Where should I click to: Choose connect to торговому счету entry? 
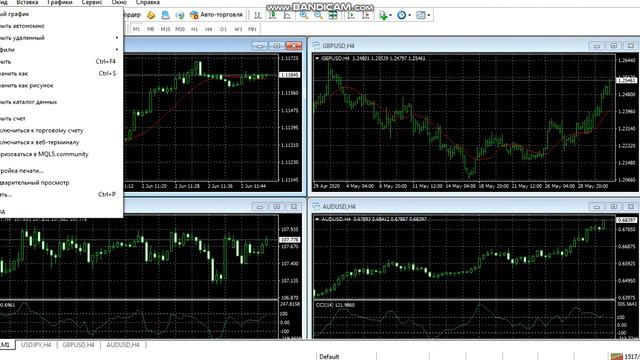(60, 130)
